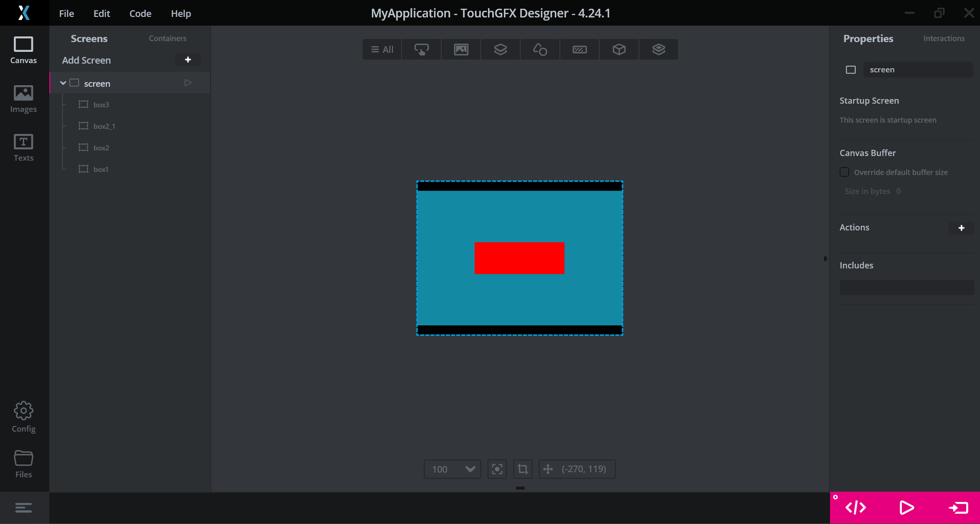Filter widgets by the Images category
Image resolution: width=980 pixels, height=524 pixels.
(461, 49)
